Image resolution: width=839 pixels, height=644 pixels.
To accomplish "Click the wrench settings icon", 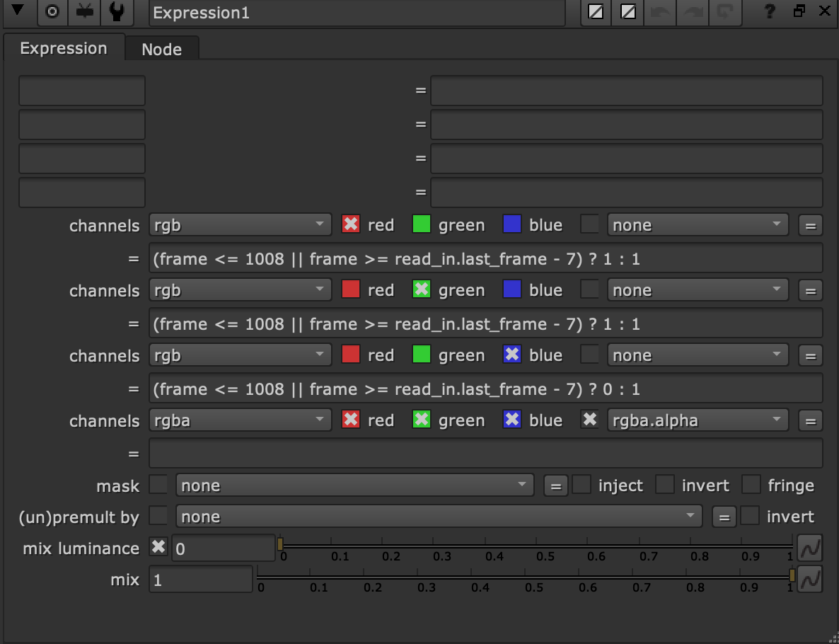I will click(x=117, y=12).
